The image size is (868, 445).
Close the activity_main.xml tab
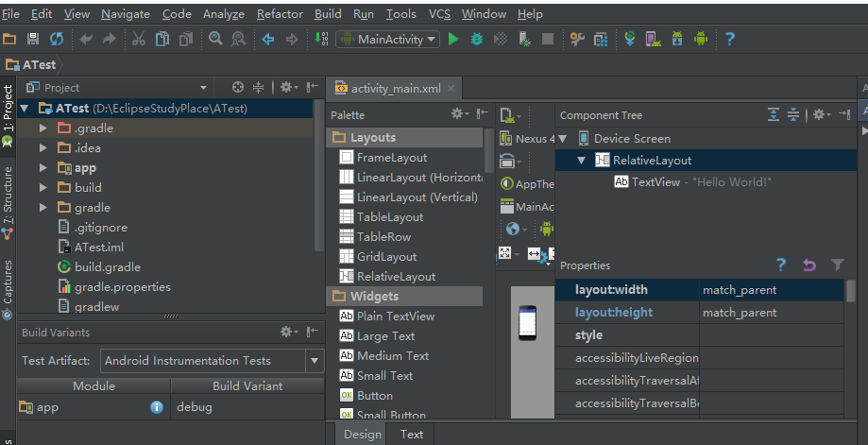[x=451, y=89]
